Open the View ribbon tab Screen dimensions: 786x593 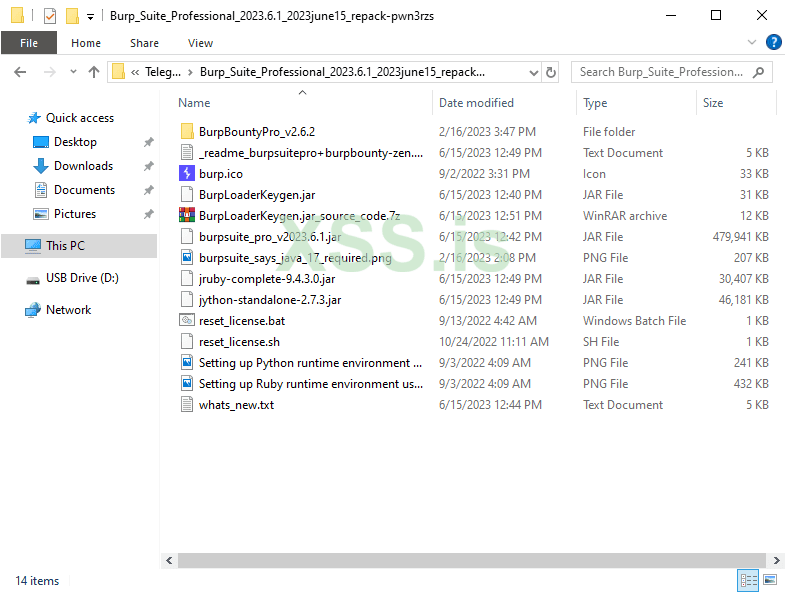[201, 43]
